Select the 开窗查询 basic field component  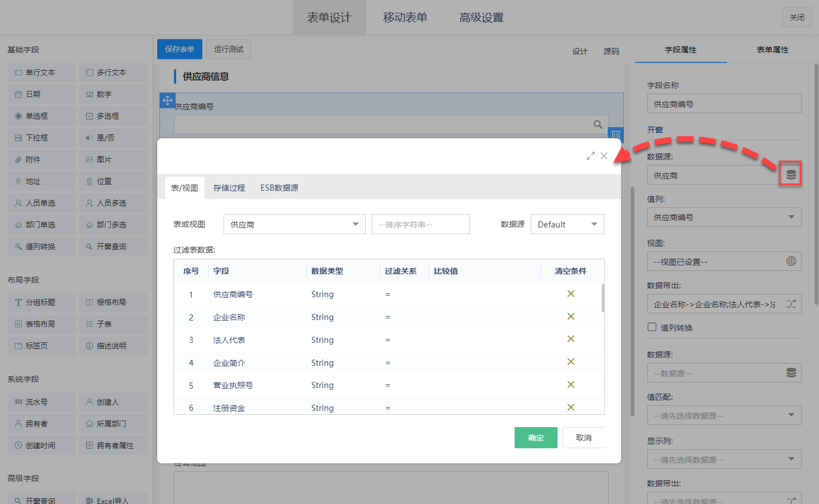pos(113,246)
